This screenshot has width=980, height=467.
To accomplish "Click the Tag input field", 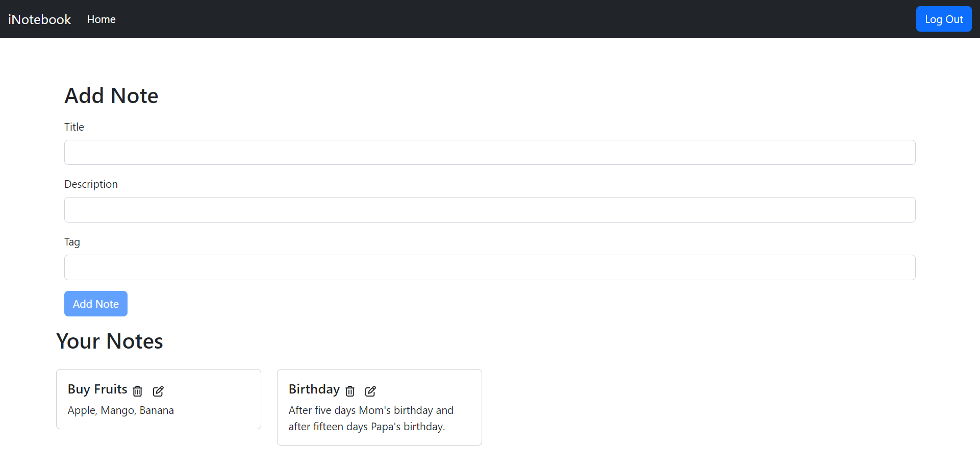I will point(490,267).
